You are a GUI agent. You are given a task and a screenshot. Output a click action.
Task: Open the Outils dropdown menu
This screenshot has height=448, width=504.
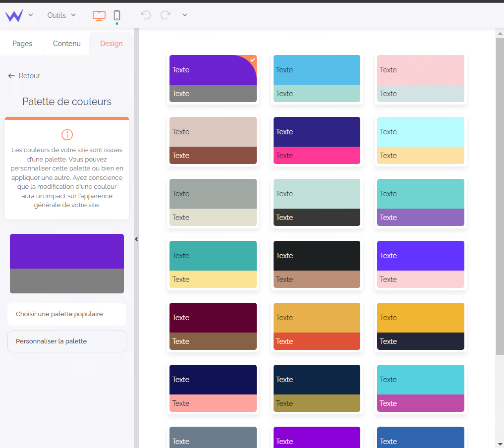click(x=60, y=15)
